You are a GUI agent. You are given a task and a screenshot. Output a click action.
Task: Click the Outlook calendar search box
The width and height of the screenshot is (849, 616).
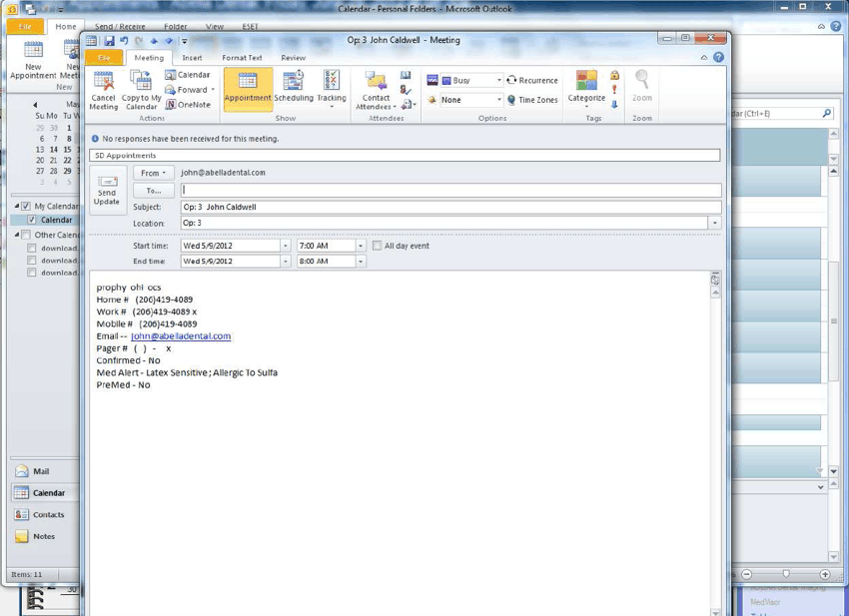point(782,114)
